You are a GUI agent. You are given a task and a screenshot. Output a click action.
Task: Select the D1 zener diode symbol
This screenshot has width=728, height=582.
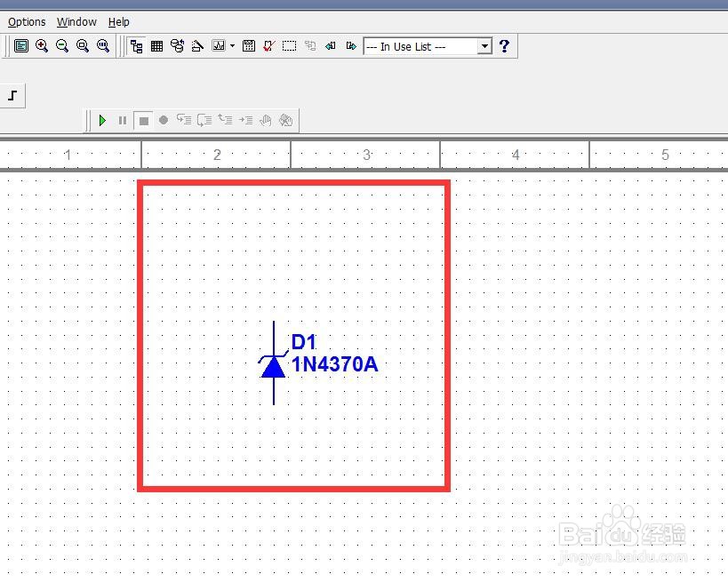pos(274,363)
